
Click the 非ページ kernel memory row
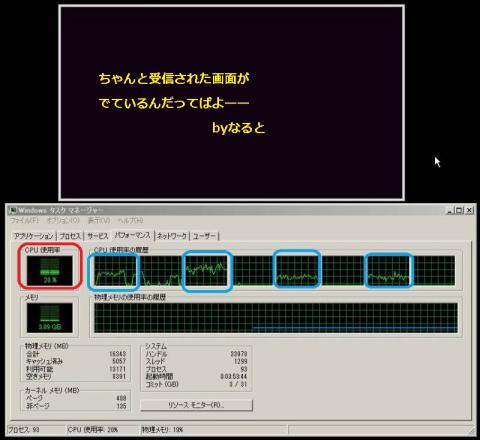76,406
